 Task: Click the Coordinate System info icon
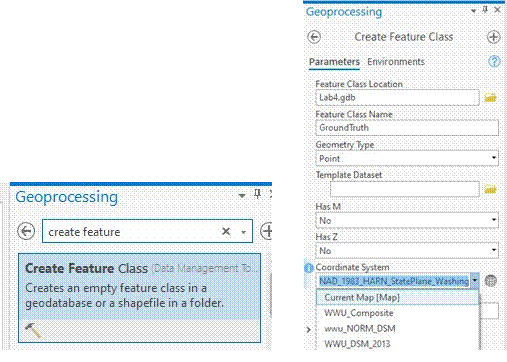coord(309,267)
